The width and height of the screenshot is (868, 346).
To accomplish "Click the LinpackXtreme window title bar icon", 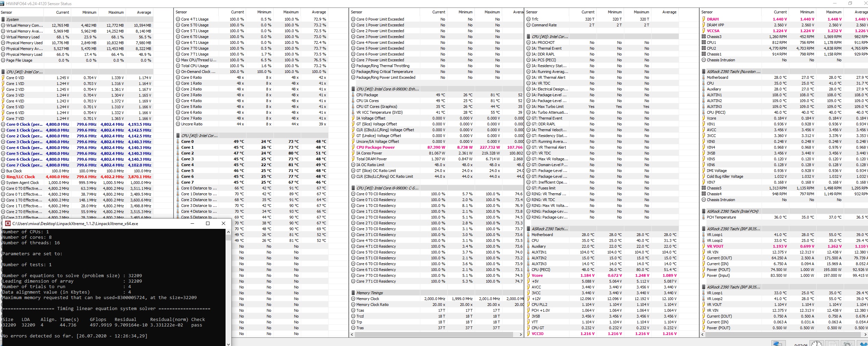I will (8, 223).
